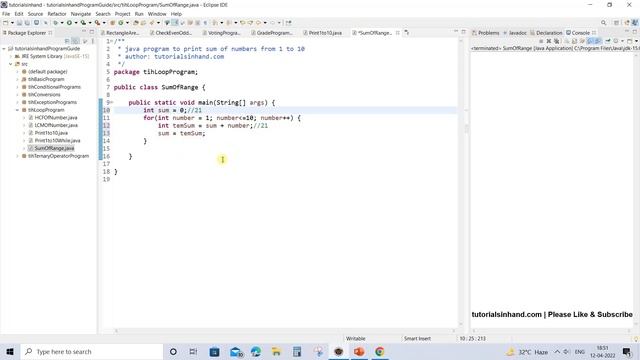Screen dimensions: 640x360
Task: Open the File menu
Action: 6,14
